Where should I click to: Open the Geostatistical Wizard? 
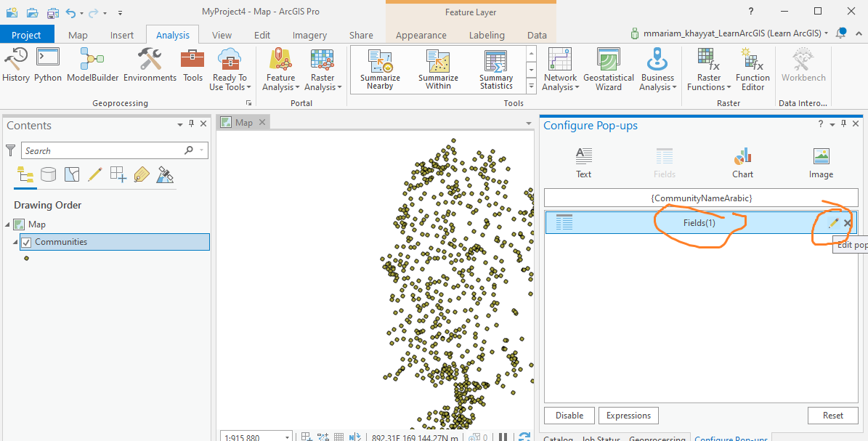coord(608,69)
